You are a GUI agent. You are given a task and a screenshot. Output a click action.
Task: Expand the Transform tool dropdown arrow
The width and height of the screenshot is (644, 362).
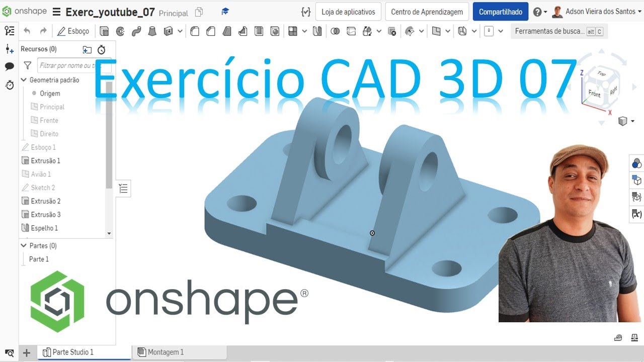click(378, 31)
